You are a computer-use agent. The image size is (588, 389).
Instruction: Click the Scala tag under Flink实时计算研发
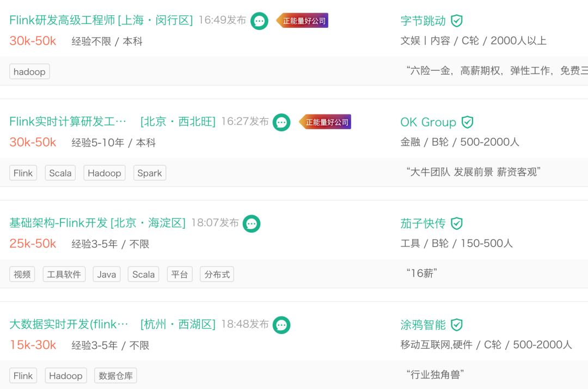60,173
